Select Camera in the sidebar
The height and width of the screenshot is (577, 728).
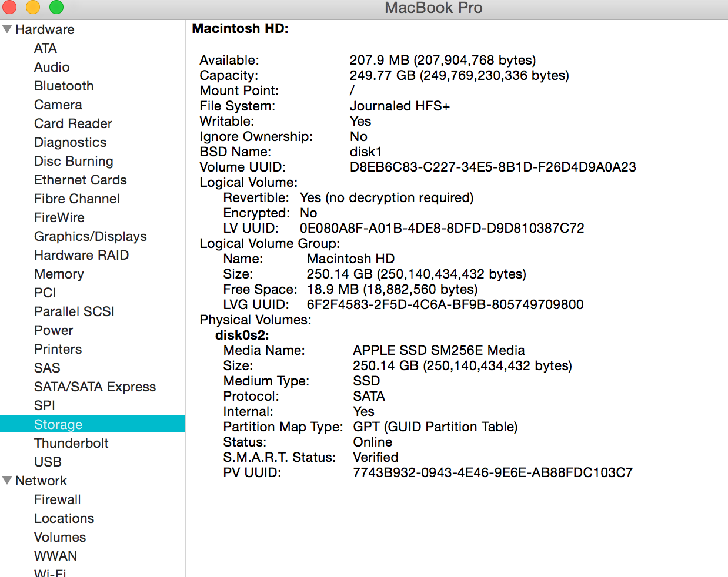point(58,105)
